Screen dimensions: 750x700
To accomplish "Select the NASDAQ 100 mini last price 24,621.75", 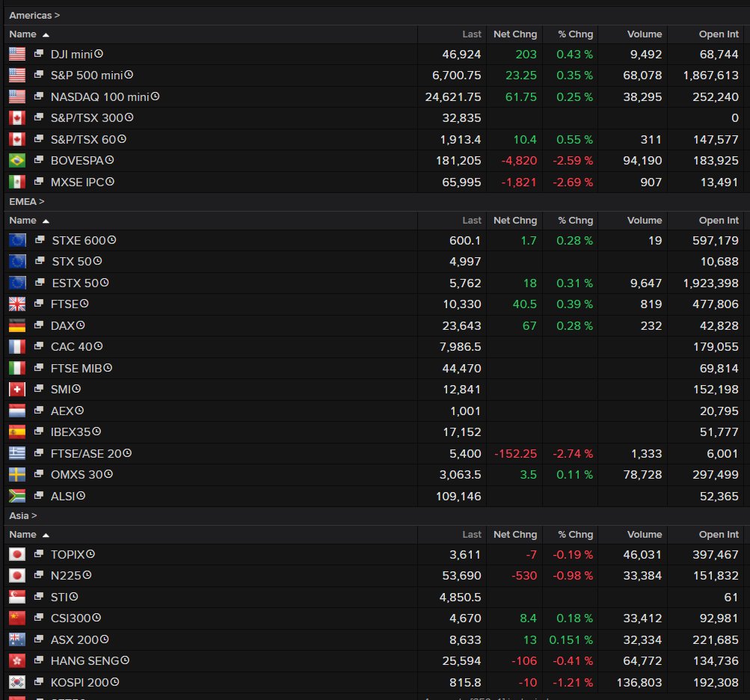I will pos(453,96).
